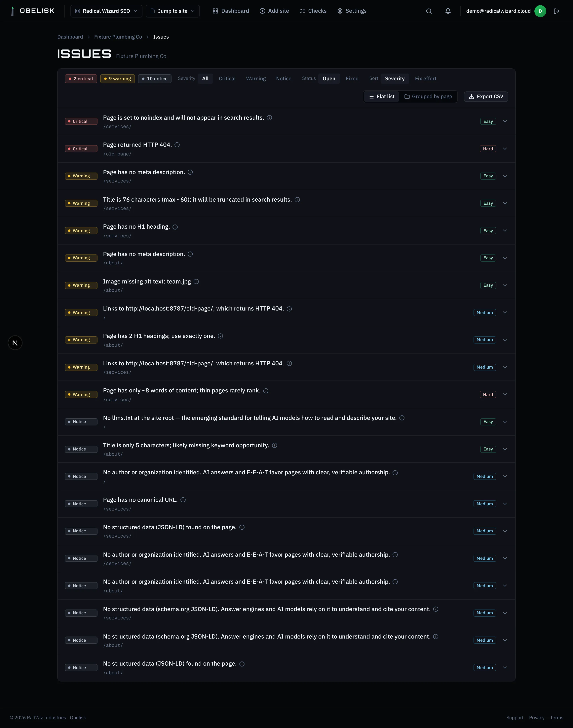Open the notifications bell icon

[448, 11]
